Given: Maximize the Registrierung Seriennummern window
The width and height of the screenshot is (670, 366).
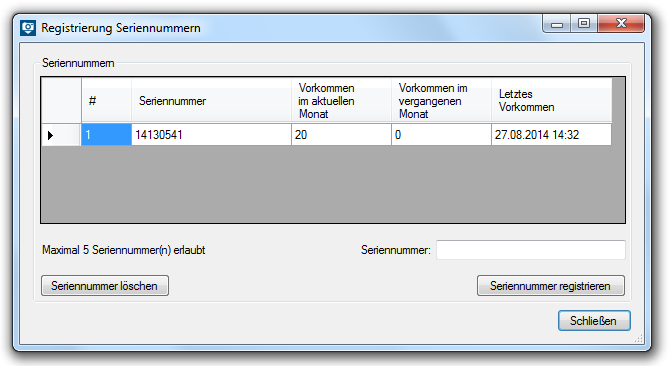Looking at the screenshot, I should 584,23.
